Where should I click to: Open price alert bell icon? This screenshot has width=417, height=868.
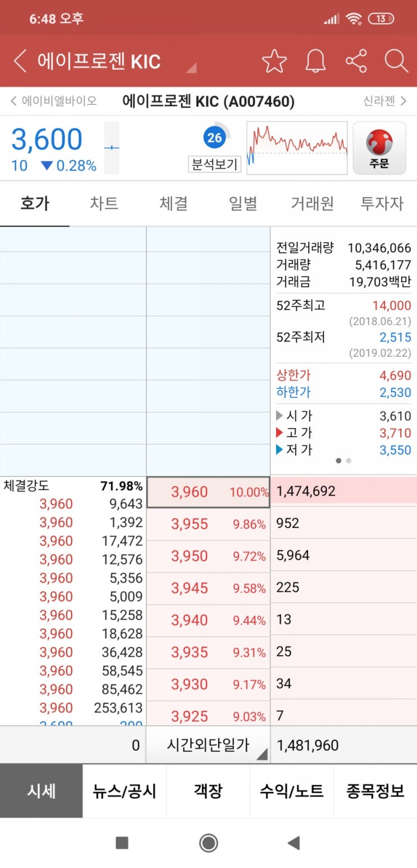click(x=315, y=61)
